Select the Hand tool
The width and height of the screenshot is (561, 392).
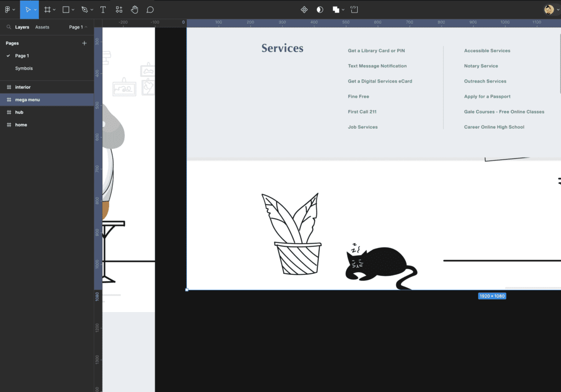click(x=134, y=9)
